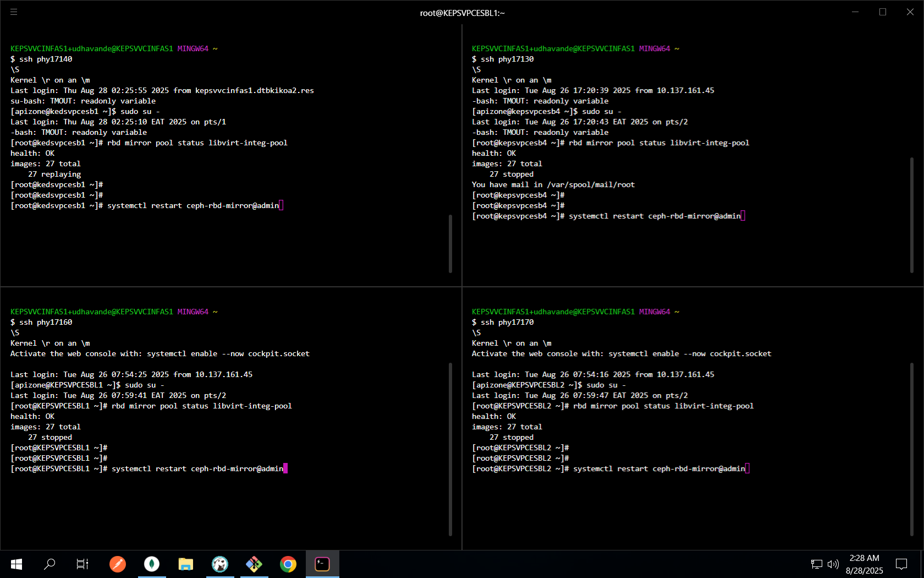Open the Action Center notification icon
Image resolution: width=924 pixels, height=578 pixels.
click(x=901, y=564)
